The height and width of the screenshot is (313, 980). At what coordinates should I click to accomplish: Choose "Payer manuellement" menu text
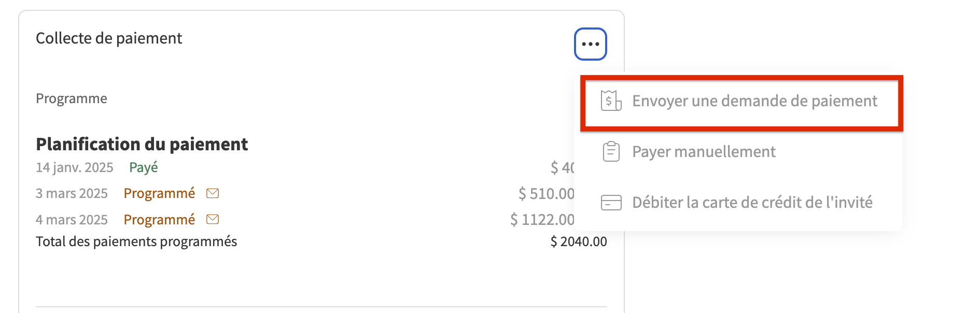pos(704,151)
